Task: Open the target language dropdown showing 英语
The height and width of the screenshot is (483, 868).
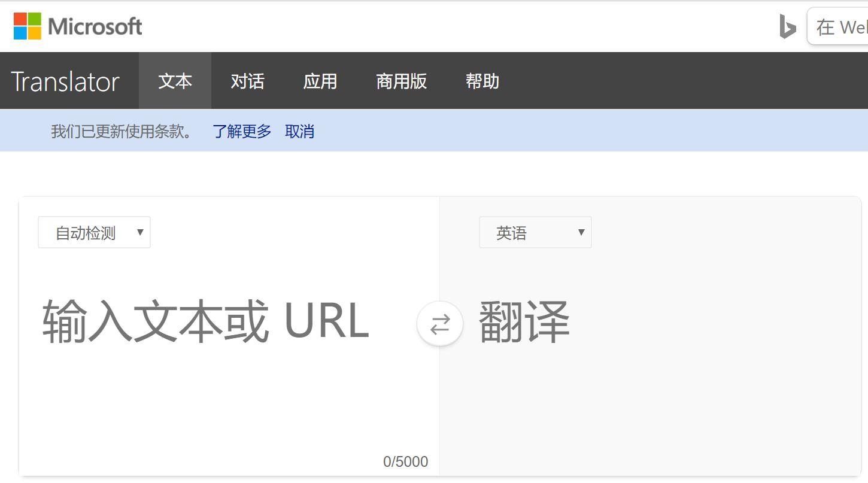Action: [x=535, y=232]
